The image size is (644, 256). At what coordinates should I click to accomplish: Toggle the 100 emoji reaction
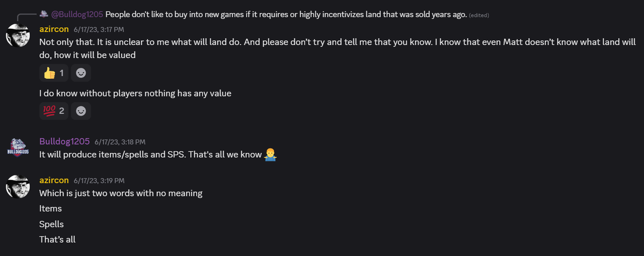coord(54,111)
